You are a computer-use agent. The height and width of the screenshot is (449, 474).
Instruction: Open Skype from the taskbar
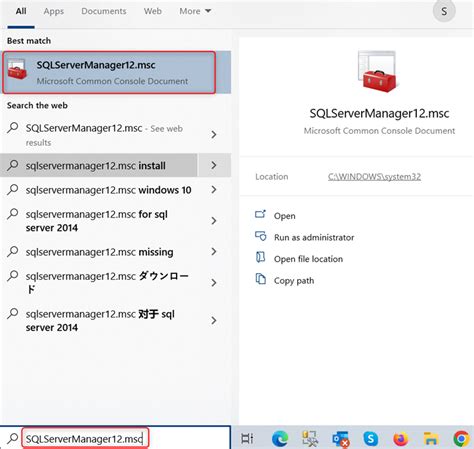click(371, 439)
